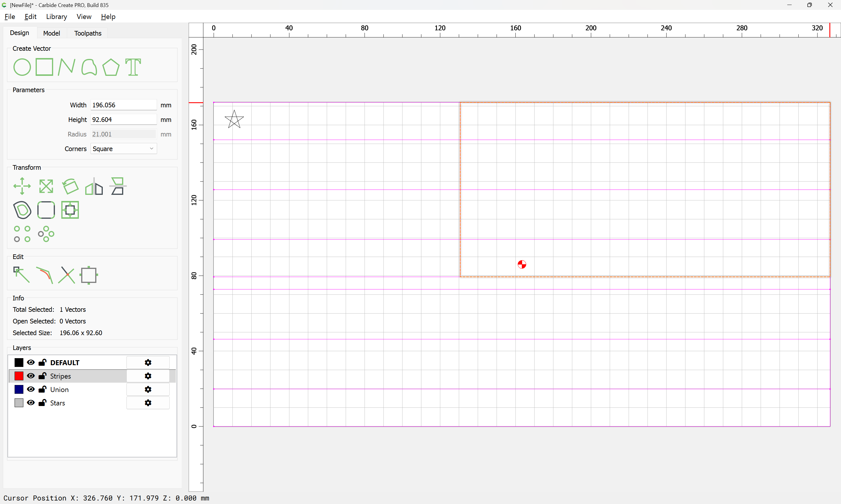Open settings for the DEFAULT layer
Screen dimensions: 841x504
[148, 362]
